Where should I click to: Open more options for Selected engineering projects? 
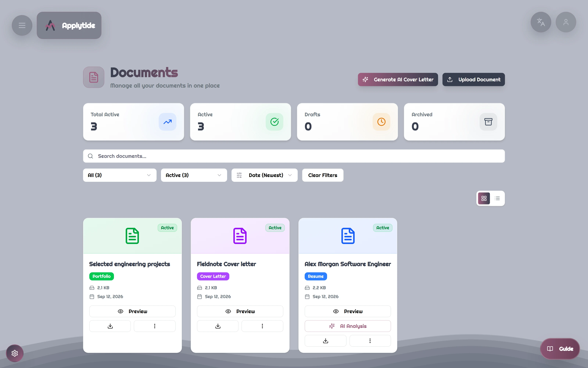pyautogui.click(x=155, y=326)
